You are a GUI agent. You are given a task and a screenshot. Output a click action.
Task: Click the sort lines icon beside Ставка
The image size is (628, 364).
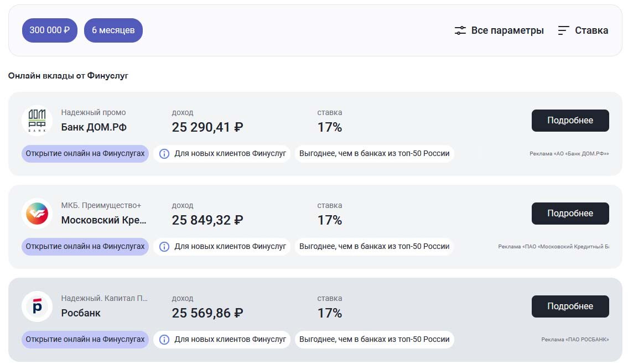click(x=563, y=30)
